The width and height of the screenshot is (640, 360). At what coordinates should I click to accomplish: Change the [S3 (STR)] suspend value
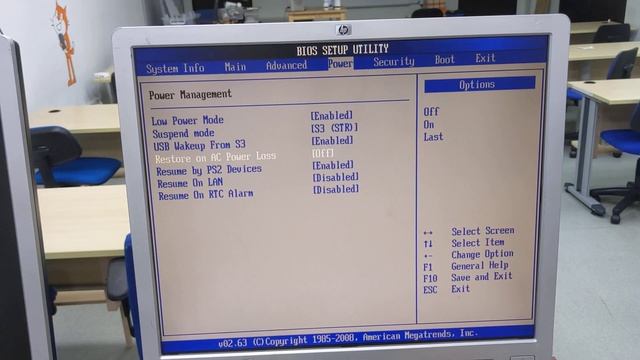pyautogui.click(x=334, y=128)
